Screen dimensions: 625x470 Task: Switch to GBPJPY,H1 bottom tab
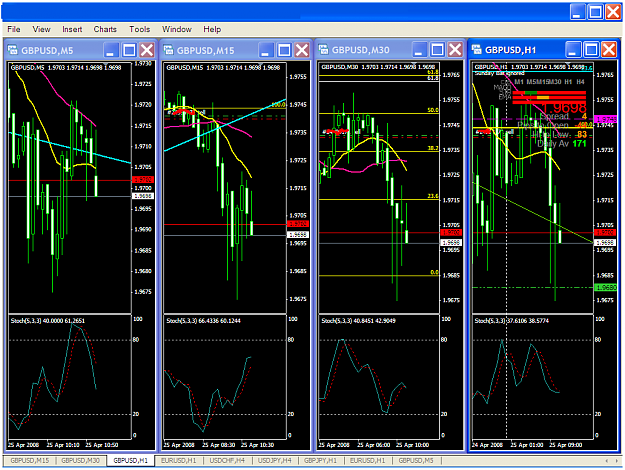point(320,460)
